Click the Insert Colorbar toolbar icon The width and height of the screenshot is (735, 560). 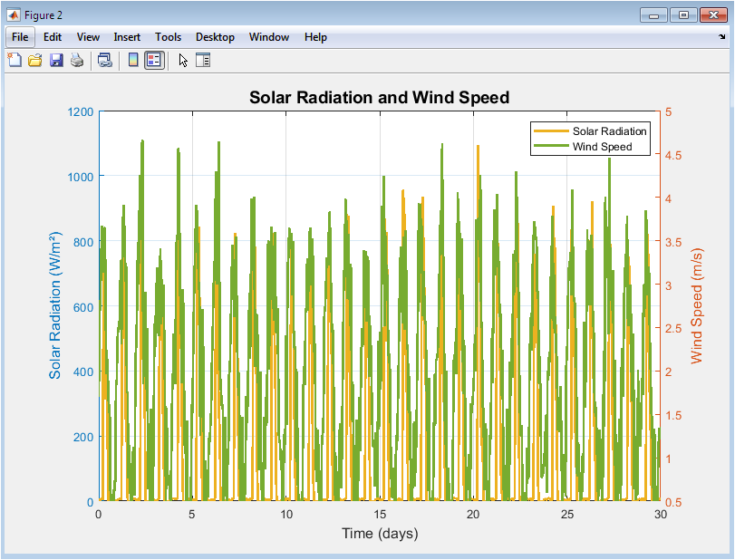133,61
